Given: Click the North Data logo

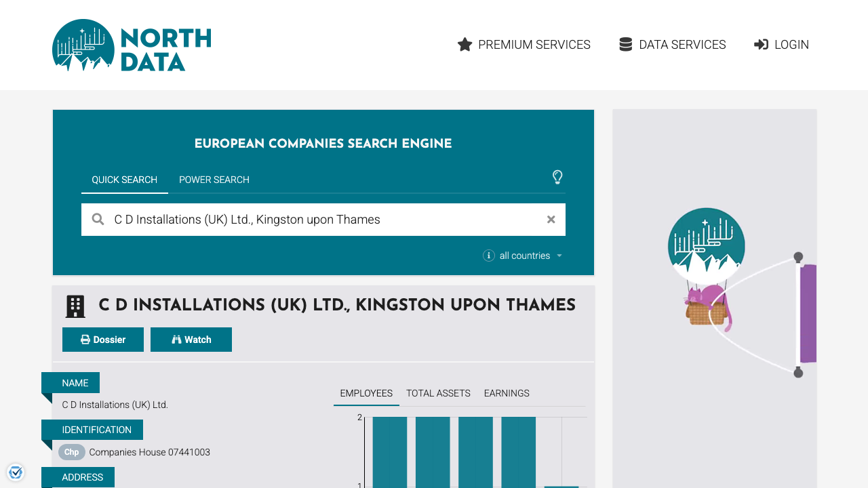Looking at the screenshot, I should [x=132, y=45].
